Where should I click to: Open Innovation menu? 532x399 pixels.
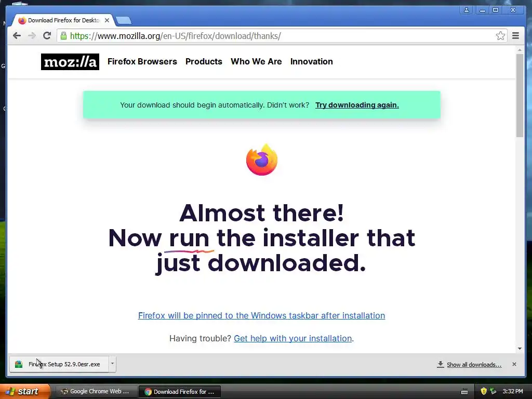(x=312, y=61)
